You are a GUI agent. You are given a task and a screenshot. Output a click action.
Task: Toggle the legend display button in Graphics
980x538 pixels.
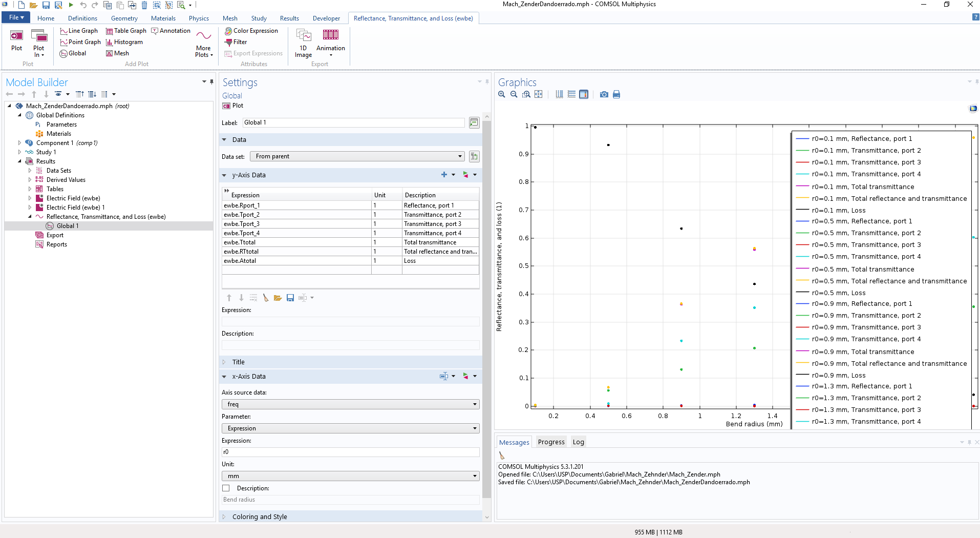point(584,94)
